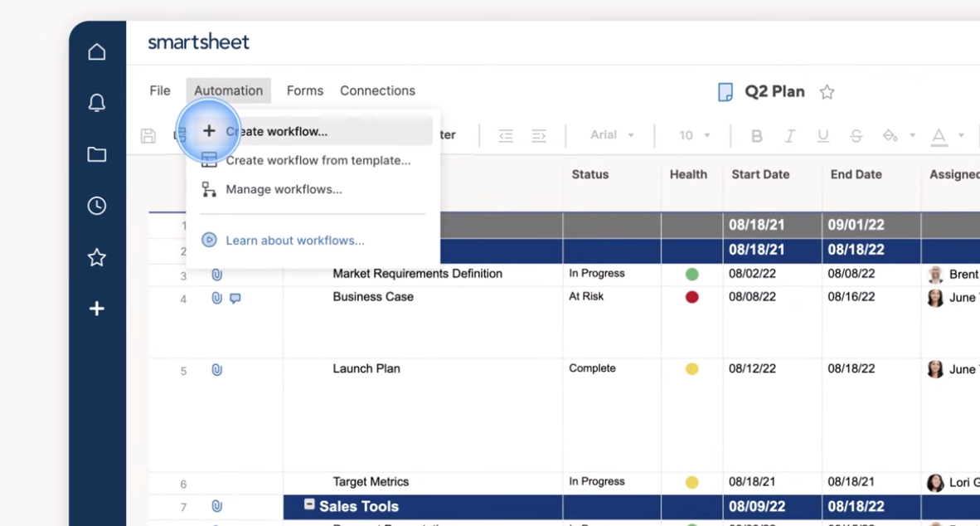Screen dimensions: 980x526
Task: Open attachment icon on row 5
Action: (x=217, y=370)
